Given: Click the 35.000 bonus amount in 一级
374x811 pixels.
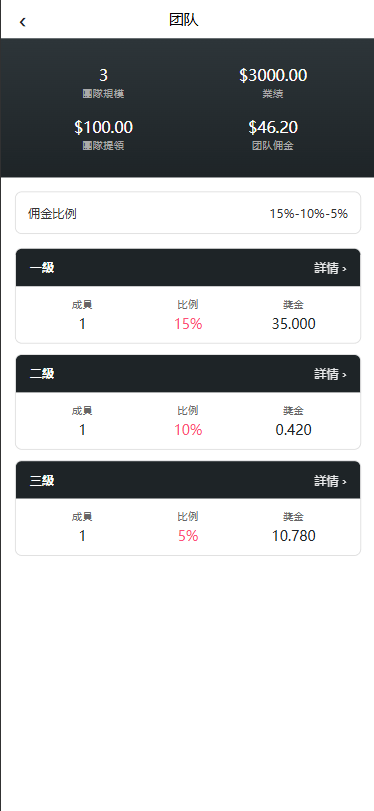Looking at the screenshot, I should [x=293, y=324].
